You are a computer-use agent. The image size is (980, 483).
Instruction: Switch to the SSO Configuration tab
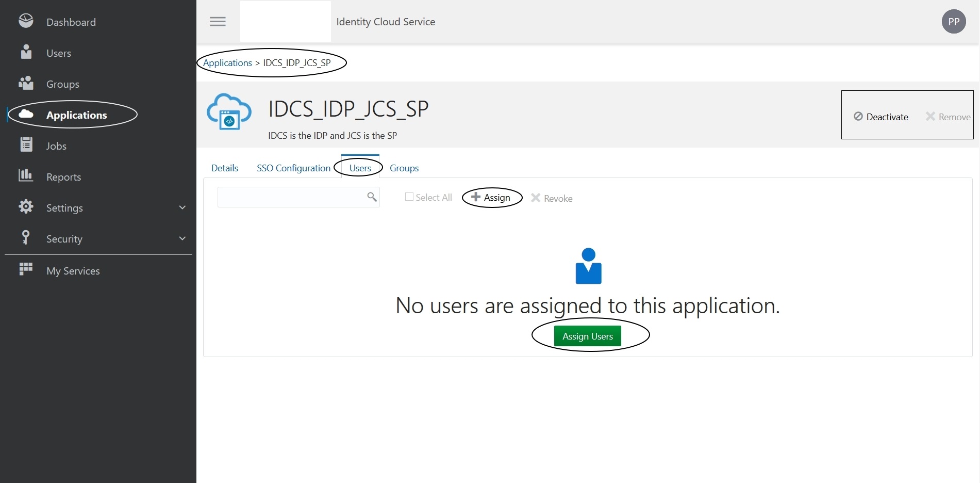coord(293,168)
